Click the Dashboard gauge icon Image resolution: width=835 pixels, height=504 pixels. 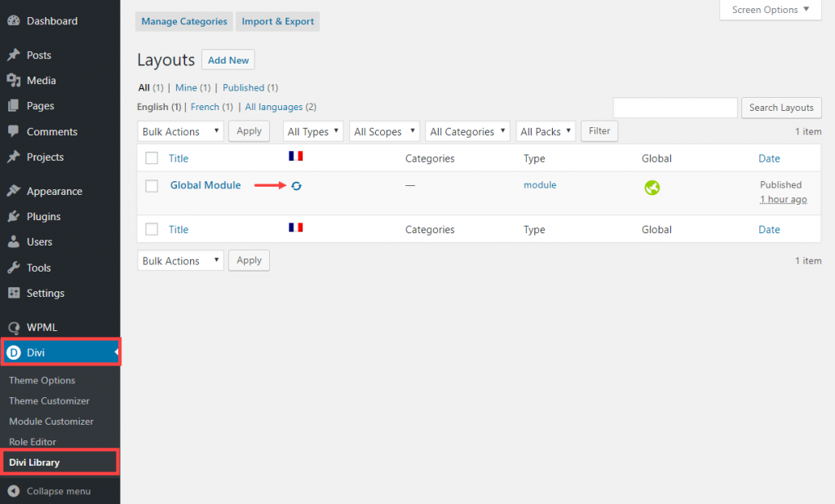(14, 20)
